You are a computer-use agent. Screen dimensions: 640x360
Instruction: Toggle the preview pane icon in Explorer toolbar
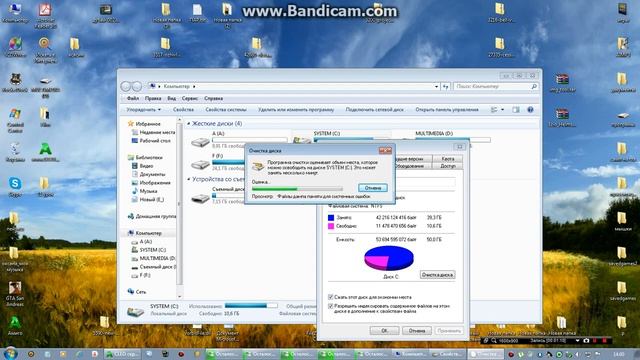click(516, 109)
